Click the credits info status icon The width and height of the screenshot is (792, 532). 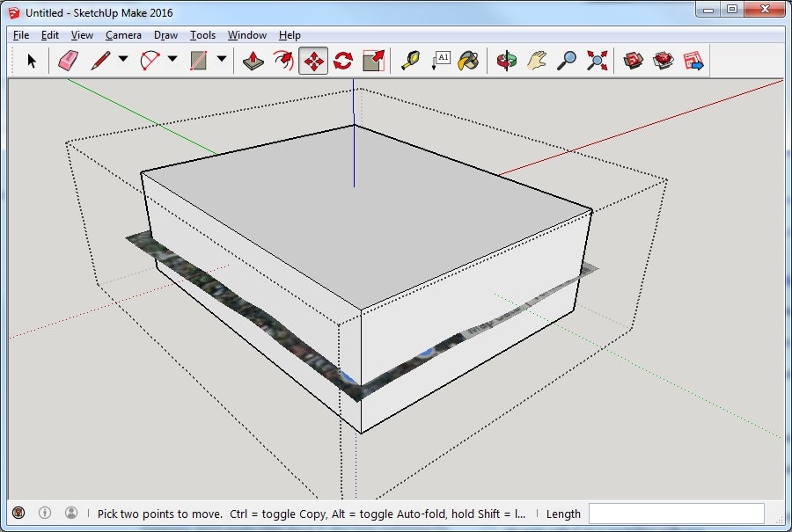(x=45, y=513)
